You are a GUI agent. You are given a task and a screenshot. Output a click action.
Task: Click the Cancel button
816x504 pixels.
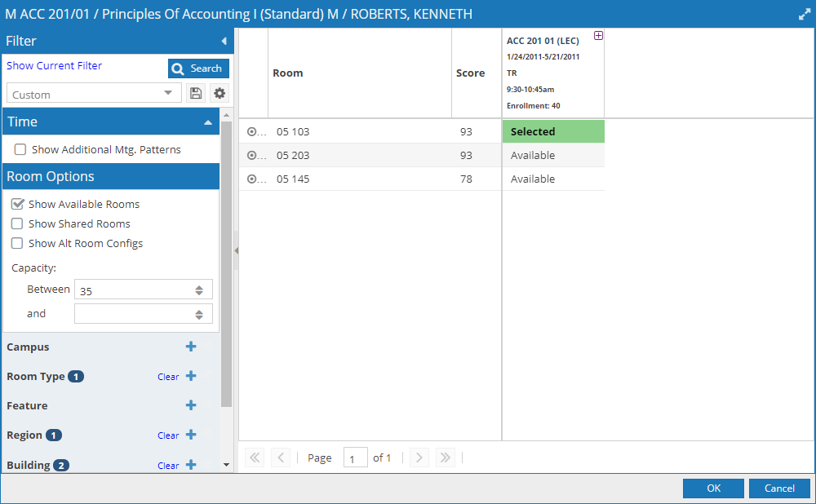point(779,489)
